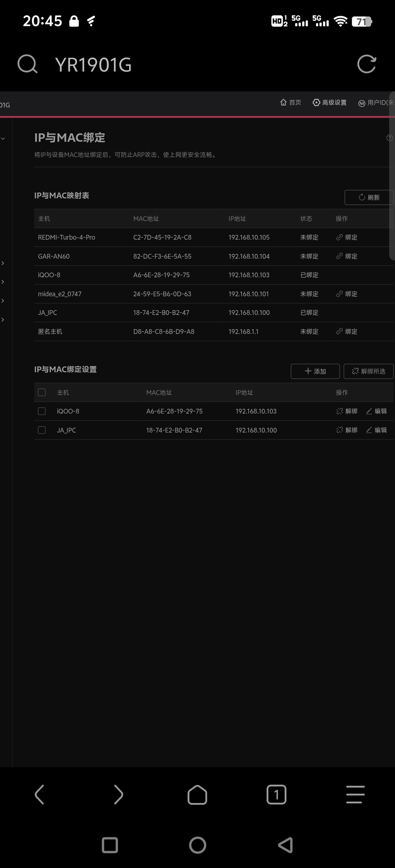
Task: Reload the page with the refresh icon
Action: (x=366, y=64)
